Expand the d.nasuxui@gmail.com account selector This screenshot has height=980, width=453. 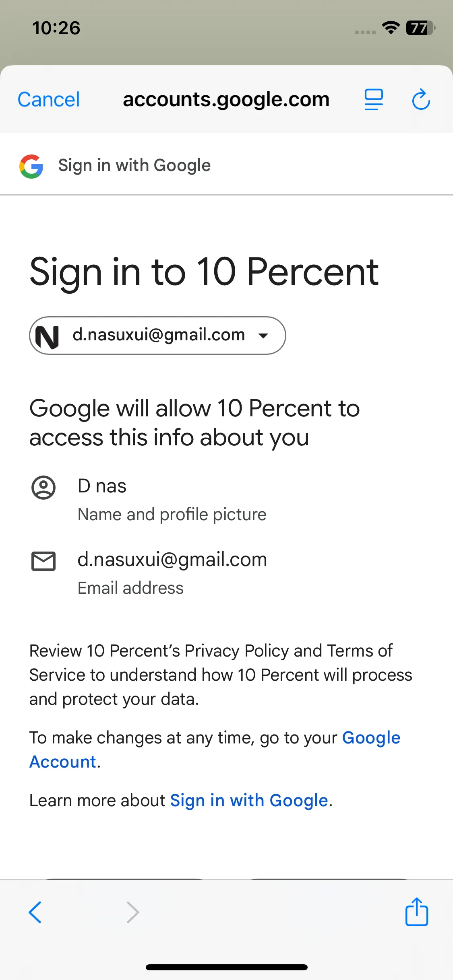click(x=158, y=335)
